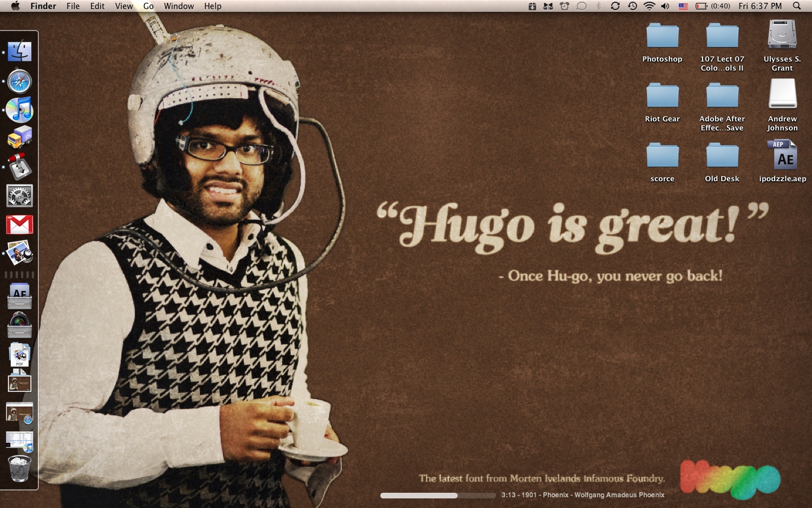This screenshot has width=812, height=508.
Task: Open the minimized Hugo image document in Dock
Action: [x=19, y=382]
